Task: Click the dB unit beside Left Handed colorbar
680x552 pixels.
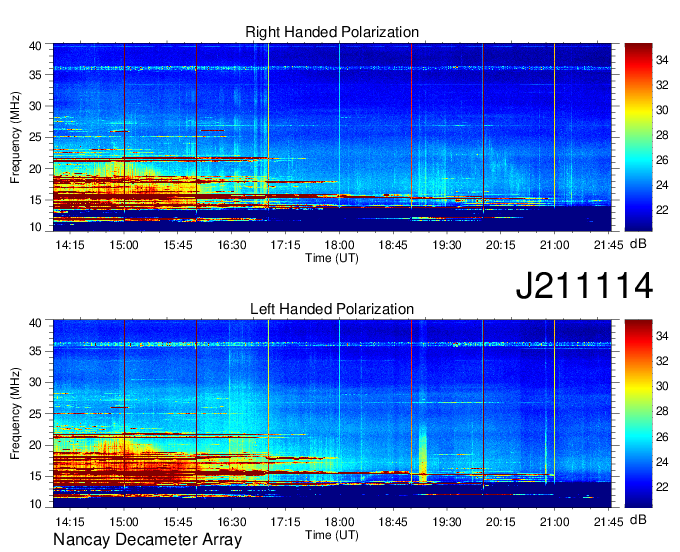Action: 638,519
